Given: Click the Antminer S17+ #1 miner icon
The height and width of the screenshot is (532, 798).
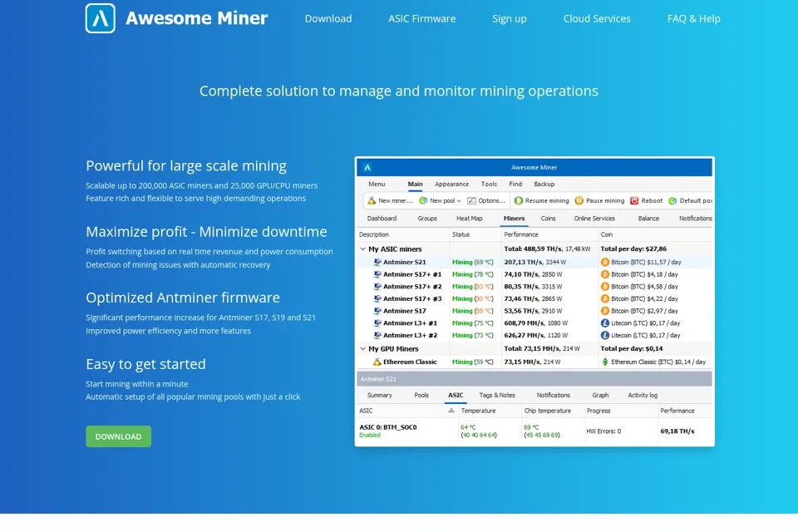Looking at the screenshot, I should (377, 274).
